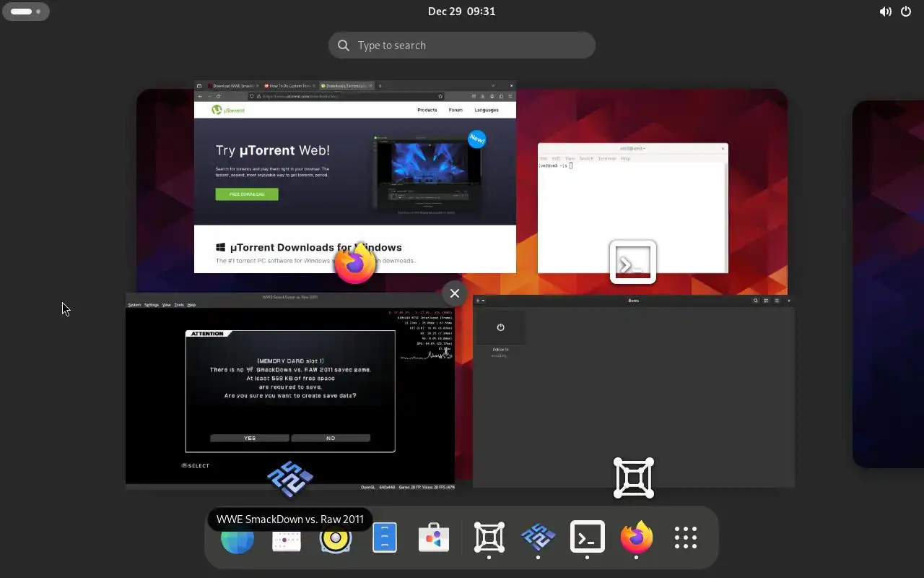Click the power icon in top bar

(x=906, y=12)
